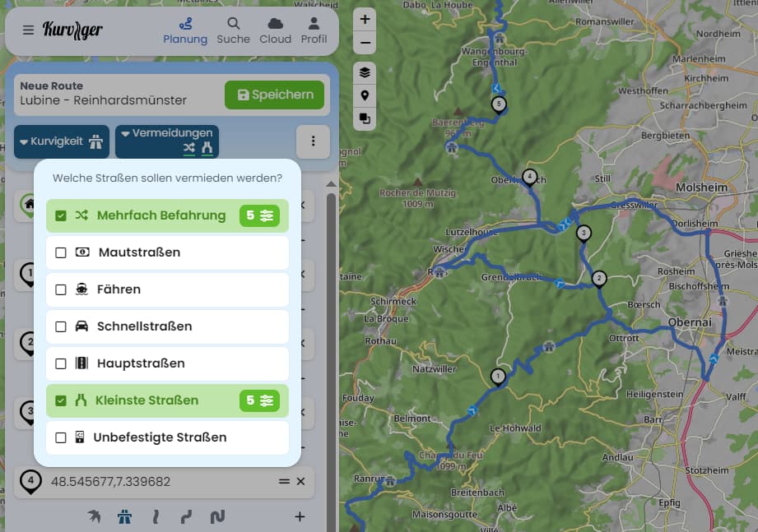The width and height of the screenshot is (758, 532).
Task: Zoom in on the map
Action: (x=365, y=18)
